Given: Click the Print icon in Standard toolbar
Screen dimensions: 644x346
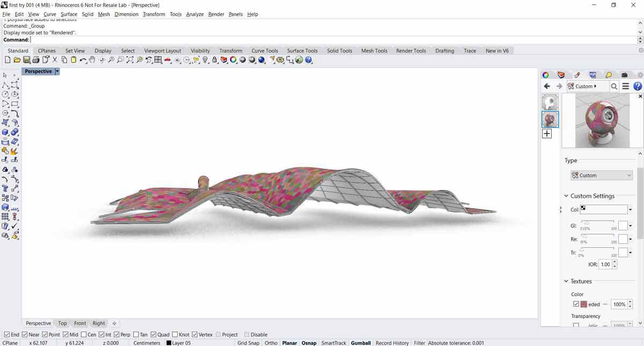Looking at the screenshot, I should pyautogui.click(x=35, y=60).
